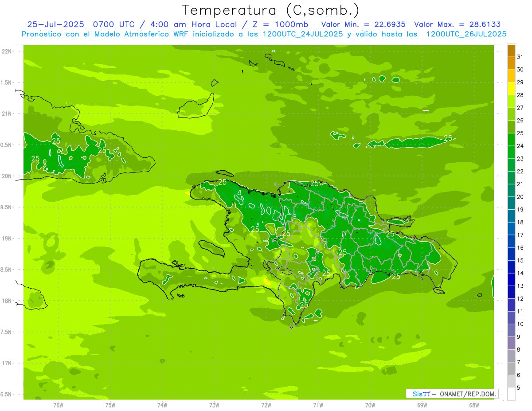
Task: Click the "72W" longitude axis label
Action: pos(266,405)
